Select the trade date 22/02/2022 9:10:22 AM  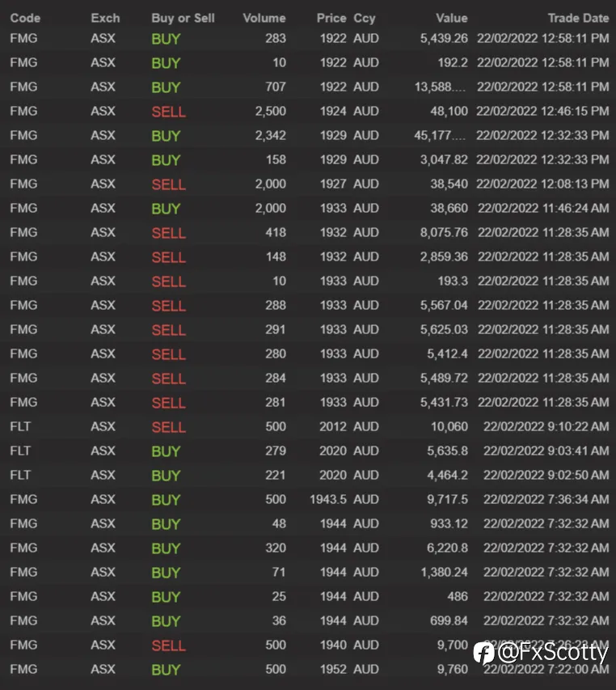click(546, 426)
